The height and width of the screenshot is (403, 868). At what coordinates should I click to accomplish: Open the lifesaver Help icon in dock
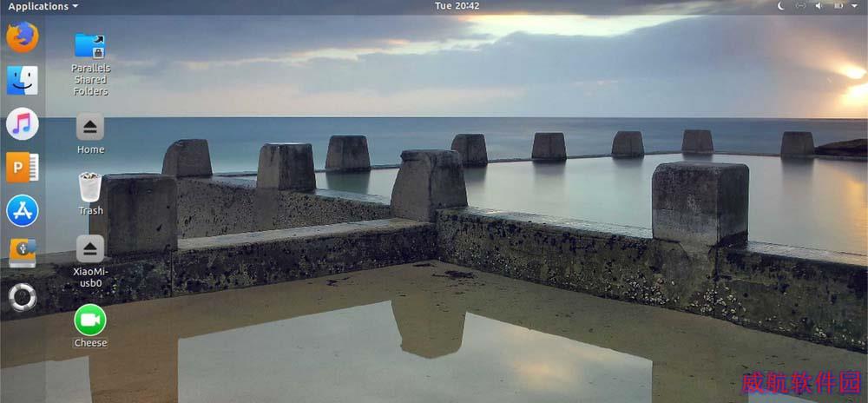(23, 297)
